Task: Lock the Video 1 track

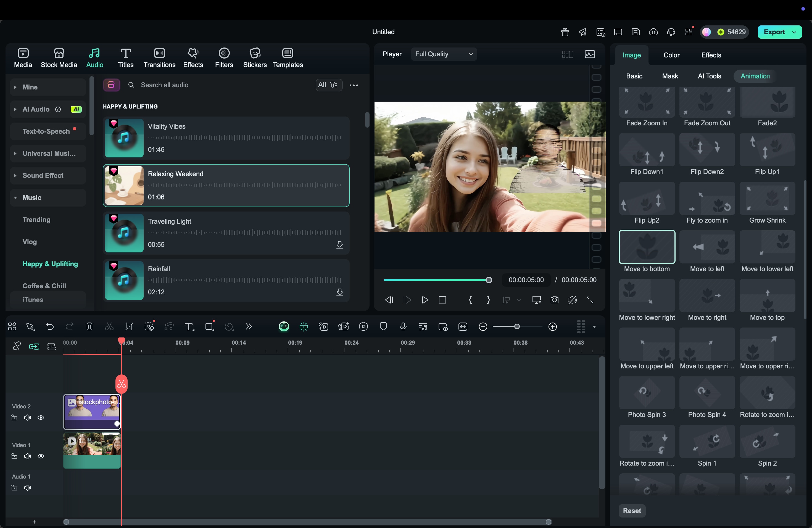Action: click(x=14, y=456)
